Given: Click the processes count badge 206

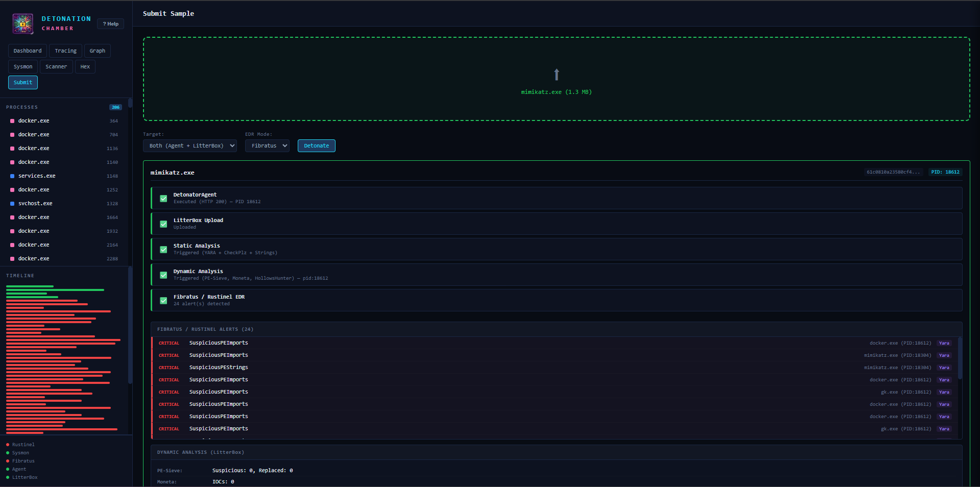Looking at the screenshot, I should pos(115,107).
